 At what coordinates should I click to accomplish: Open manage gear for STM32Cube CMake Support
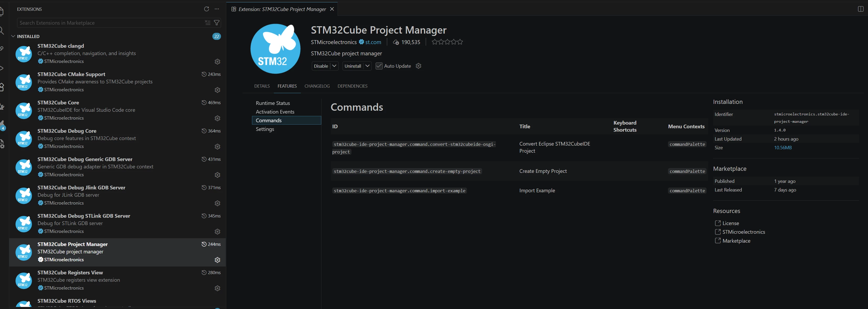click(x=217, y=90)
